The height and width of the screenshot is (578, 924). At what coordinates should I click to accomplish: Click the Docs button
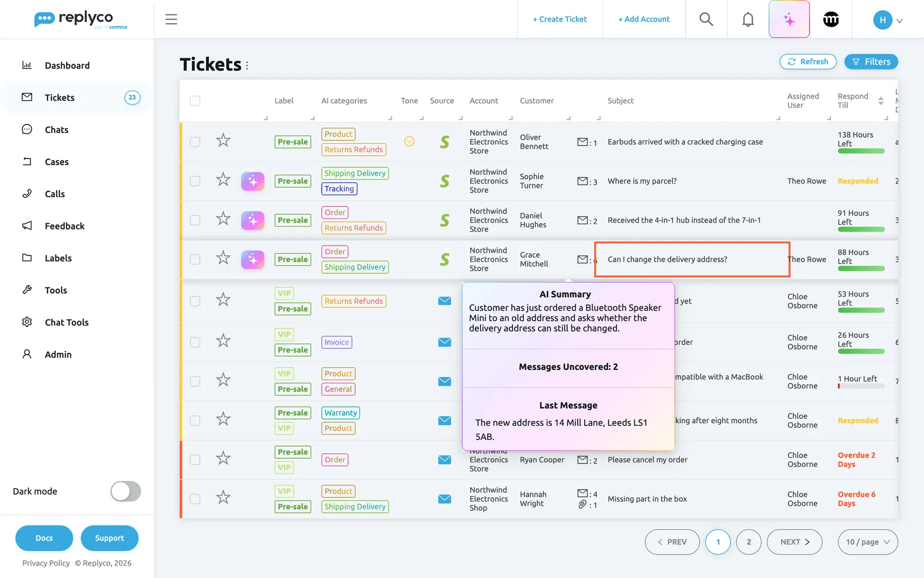(x=44, y=538)
